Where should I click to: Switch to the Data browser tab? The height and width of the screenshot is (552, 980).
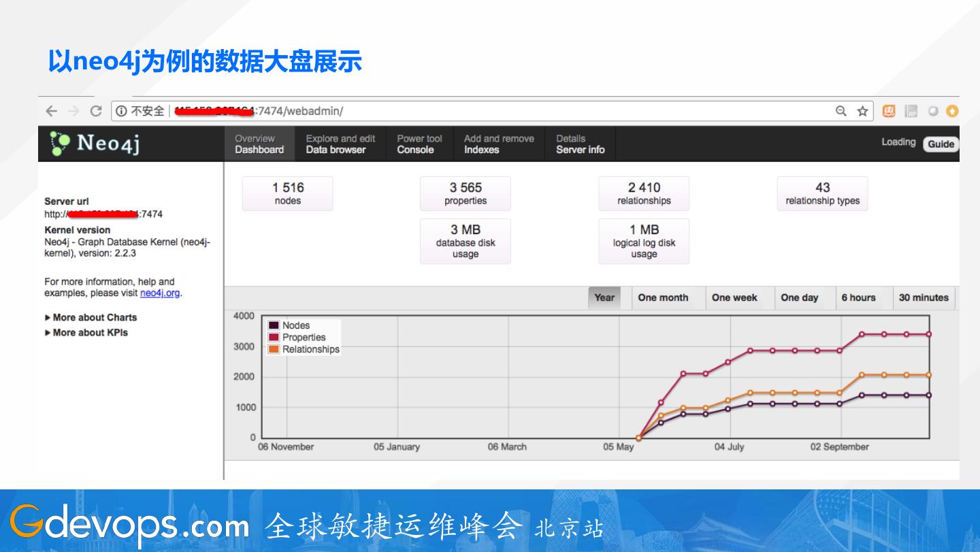(340, 144)
